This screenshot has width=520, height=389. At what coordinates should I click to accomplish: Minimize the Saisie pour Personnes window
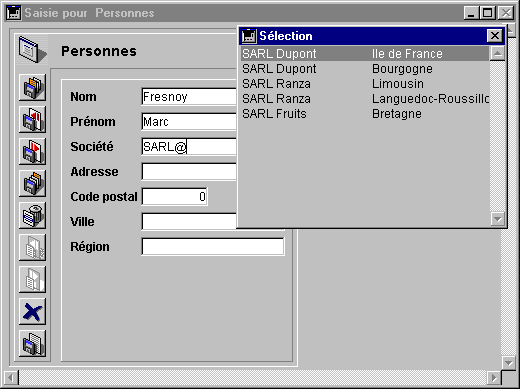coord(471,13)
